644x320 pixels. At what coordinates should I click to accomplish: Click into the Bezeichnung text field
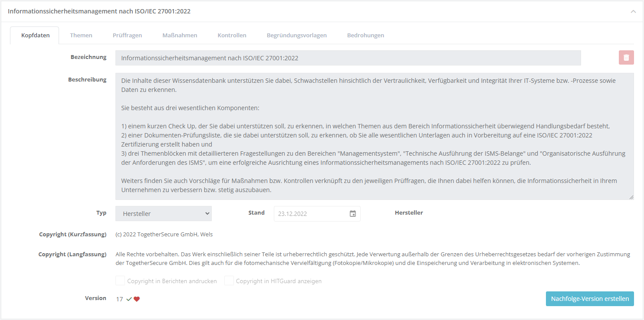pyautogui.click(x=348, y=58)
